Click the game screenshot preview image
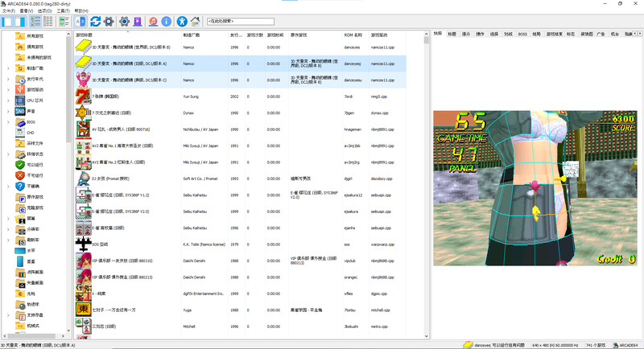 pyautogui.click(x=535, y=188)
